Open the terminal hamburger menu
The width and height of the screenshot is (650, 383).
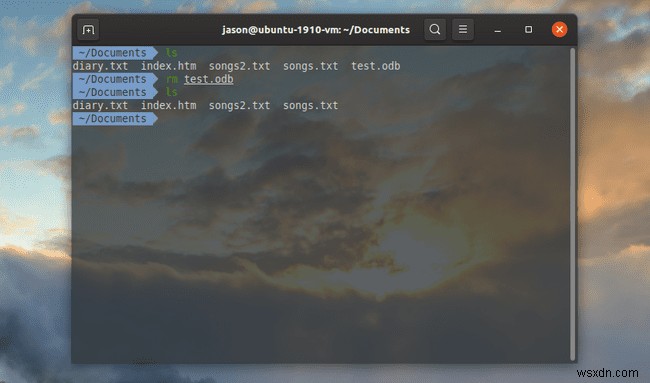(463, 29)
